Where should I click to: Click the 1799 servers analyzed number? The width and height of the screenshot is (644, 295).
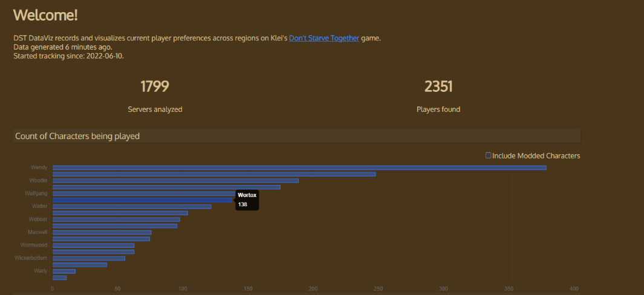[x=155, y=86]
